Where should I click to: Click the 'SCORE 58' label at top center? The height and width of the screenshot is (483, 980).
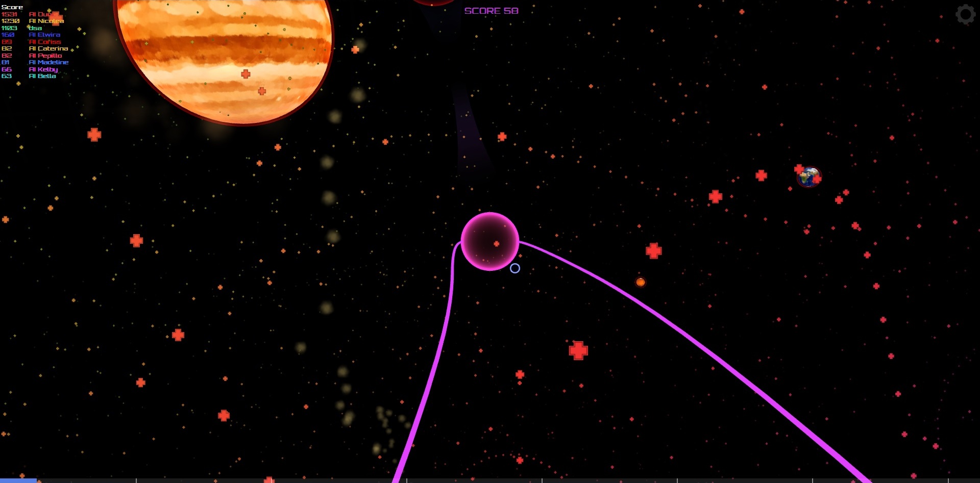[491, 11]
